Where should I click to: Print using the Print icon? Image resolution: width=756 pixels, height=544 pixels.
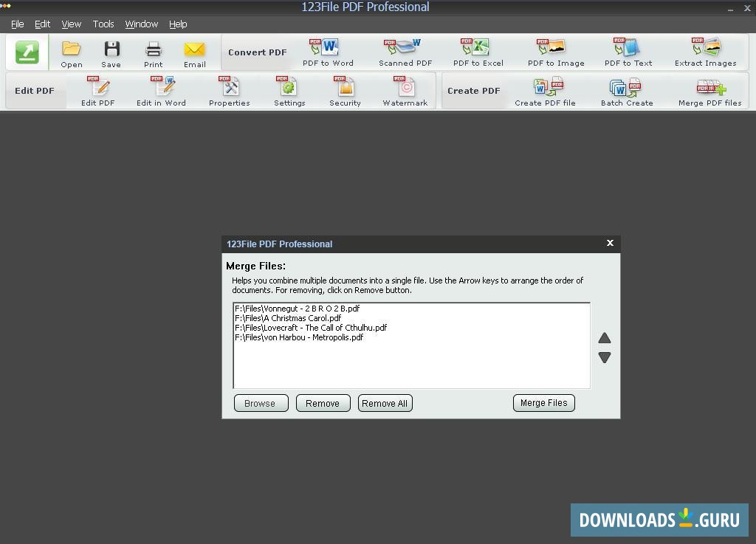pos(154,54)
